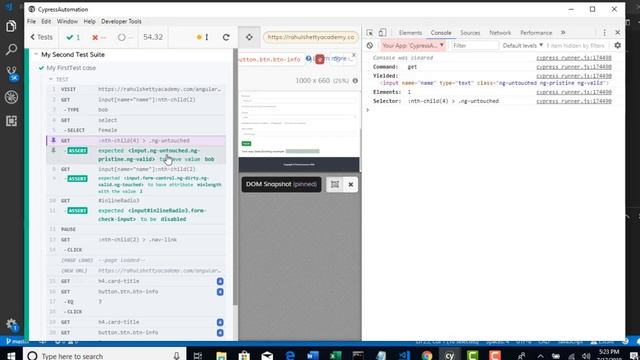Screen dimensions: 640x360
Task: Expand the console prompt chevron
Action: pos(368,110)
